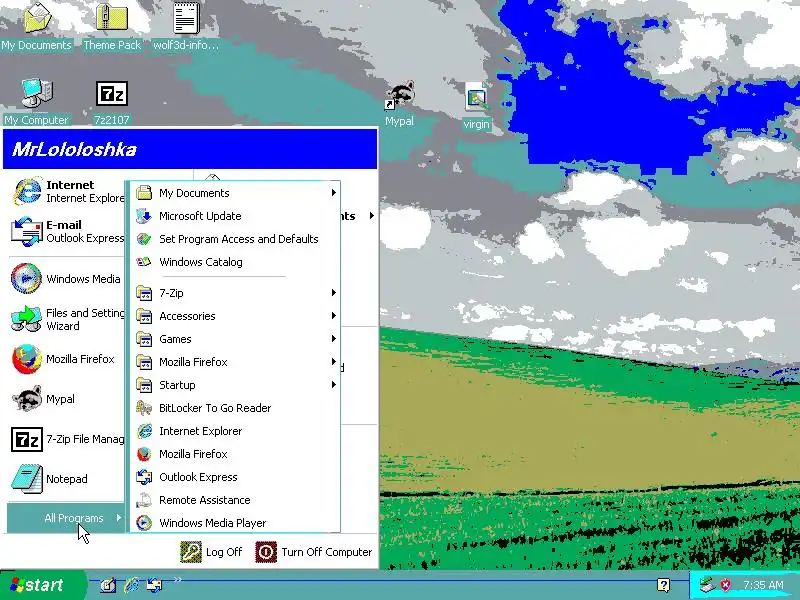The image size is (800, 600).
Task: Open Outlook Express in All Programs list
Action: click(235, 477)
